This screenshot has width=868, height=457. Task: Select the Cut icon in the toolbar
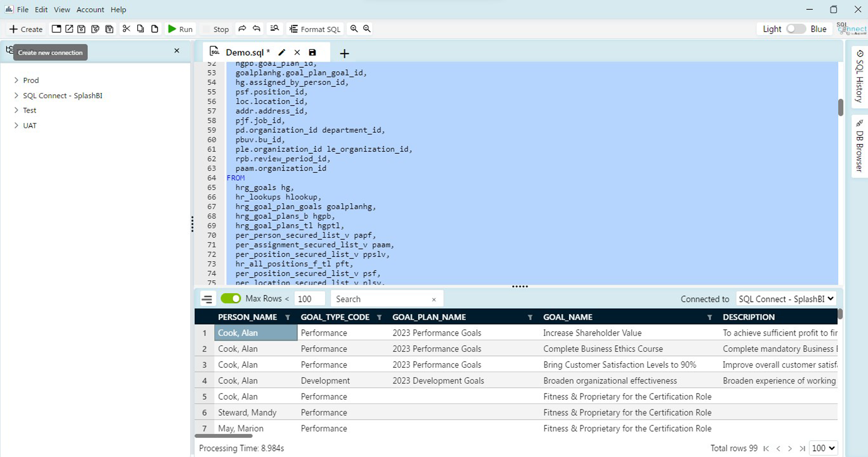click(126, 28)
